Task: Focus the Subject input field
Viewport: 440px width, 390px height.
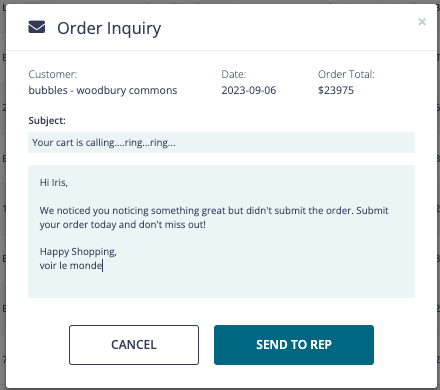Action: point(221,142)
